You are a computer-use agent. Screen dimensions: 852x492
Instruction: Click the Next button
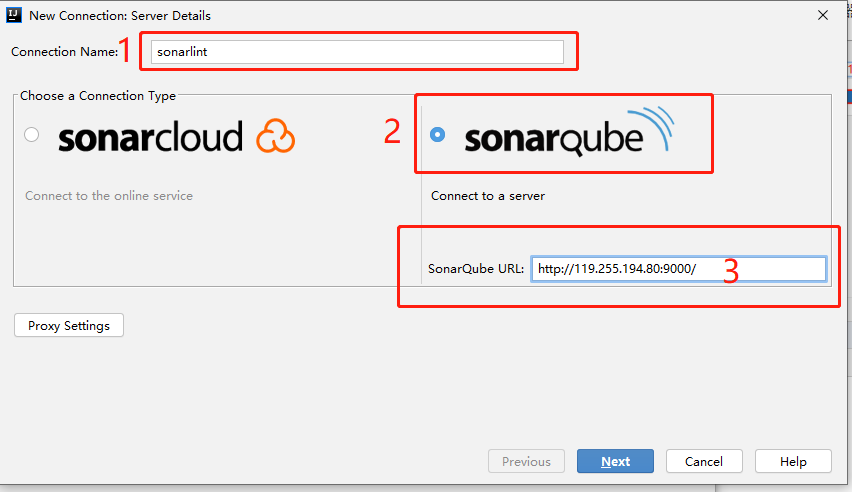615,461
